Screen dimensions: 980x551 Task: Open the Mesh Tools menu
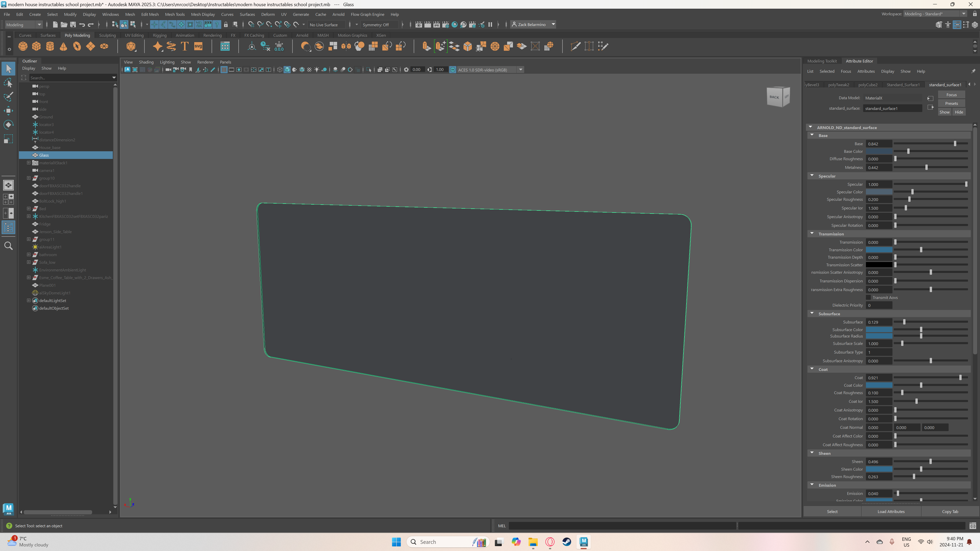click(x=175, y=14)
